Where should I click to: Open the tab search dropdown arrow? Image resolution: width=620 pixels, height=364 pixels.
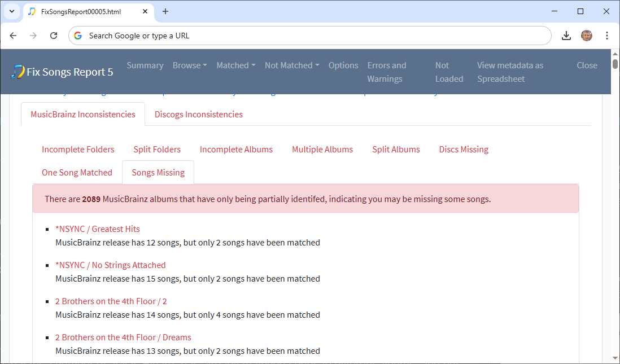click(11, 11)
